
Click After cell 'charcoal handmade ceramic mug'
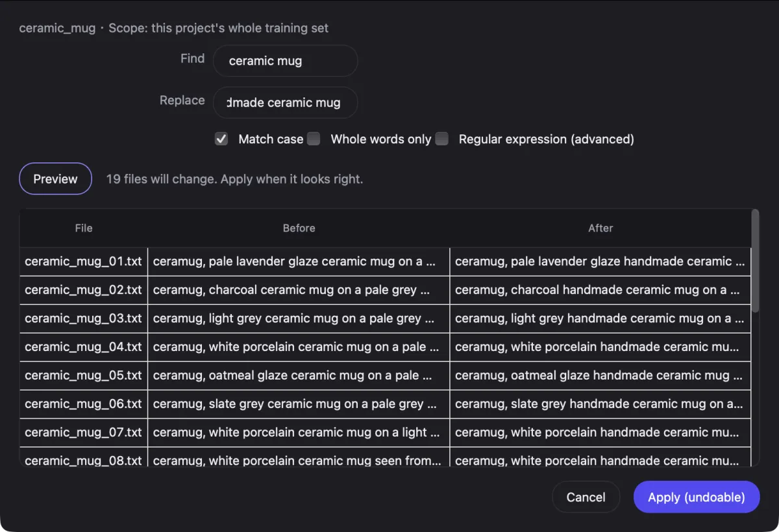(x=600, y=290)
